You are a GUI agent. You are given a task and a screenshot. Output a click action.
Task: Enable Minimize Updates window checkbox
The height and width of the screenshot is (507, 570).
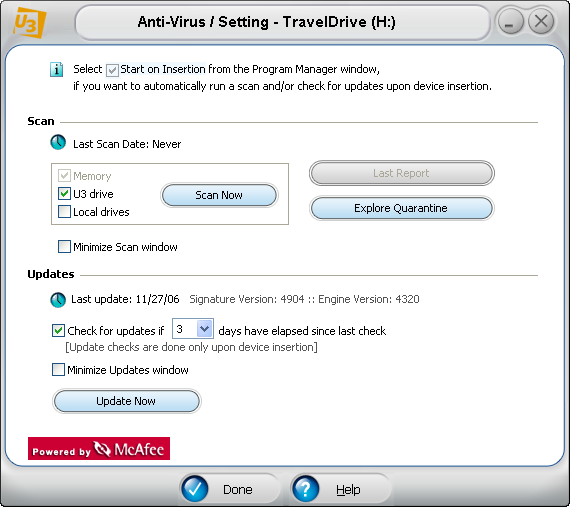pyautogui.click(x=58, y=370)
